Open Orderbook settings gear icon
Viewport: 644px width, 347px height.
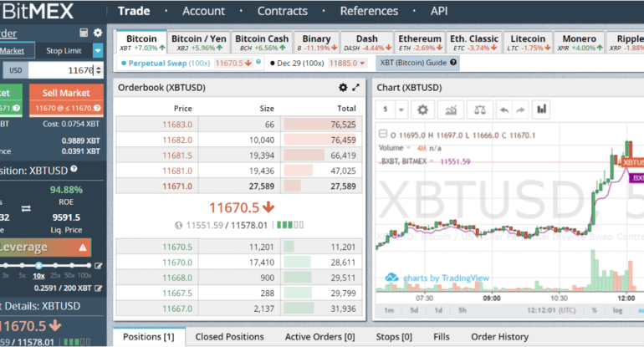coord(343,87)
